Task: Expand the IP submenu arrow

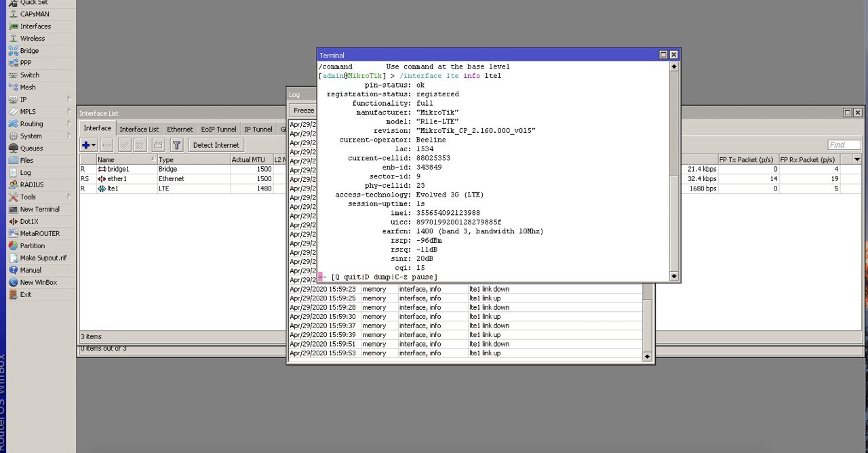Action: tap(69, 99)
